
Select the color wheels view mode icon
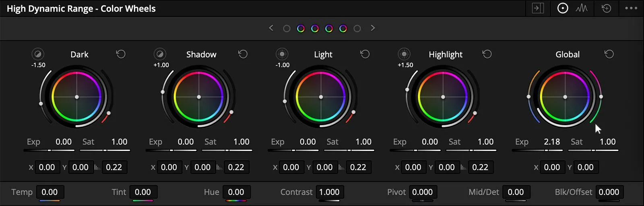(x=563, y=8)
